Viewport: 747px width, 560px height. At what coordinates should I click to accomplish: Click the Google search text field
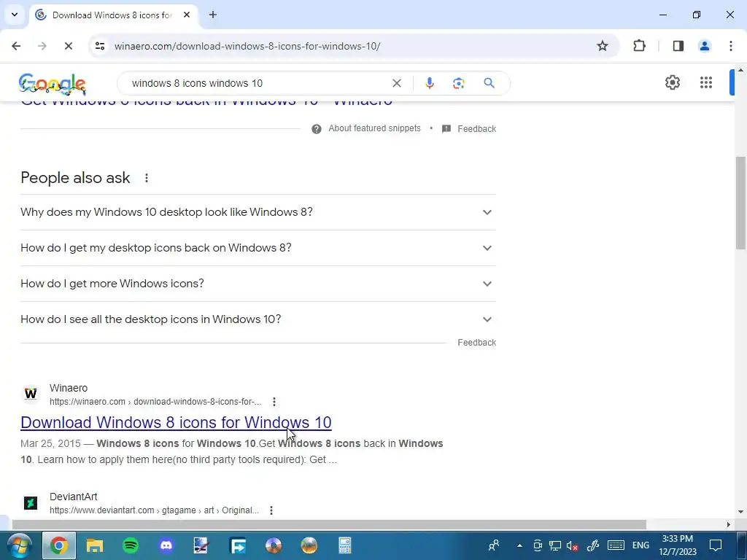(258, 83)
